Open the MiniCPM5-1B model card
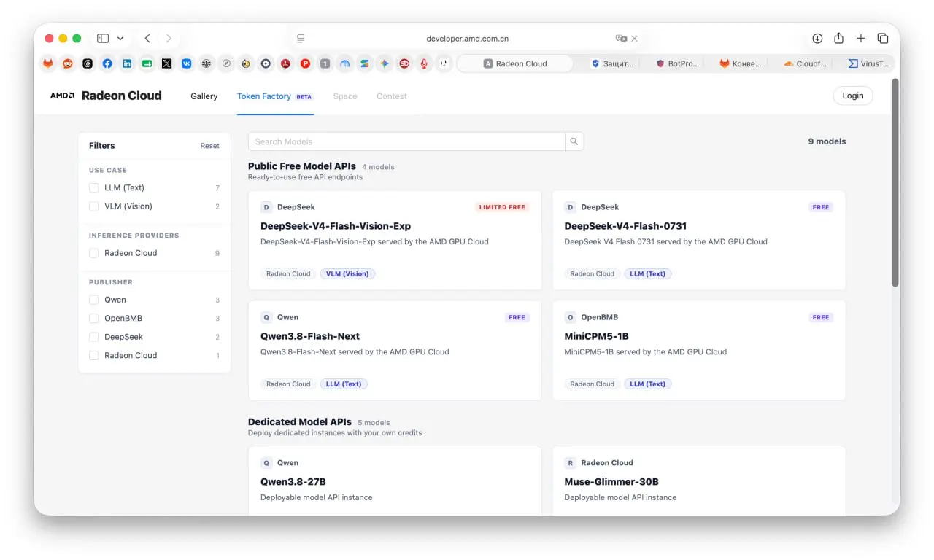Viewport: 934px width, 560px height. tap(699, 351)
